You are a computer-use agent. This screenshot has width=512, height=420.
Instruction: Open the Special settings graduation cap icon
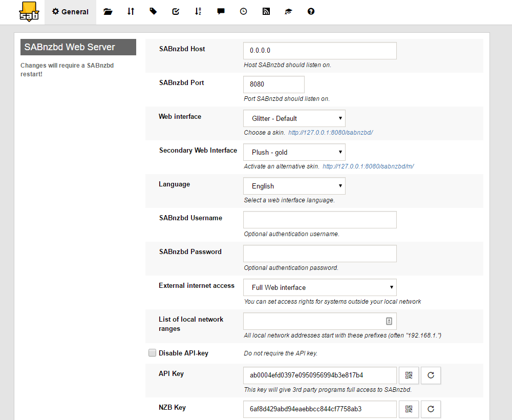tap(288, 12)
